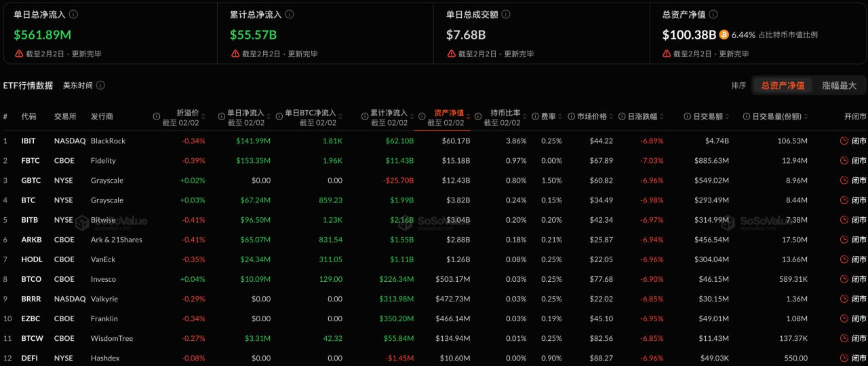
Task: Click the orange Bitcoin icon
Action: coord(724,34)
